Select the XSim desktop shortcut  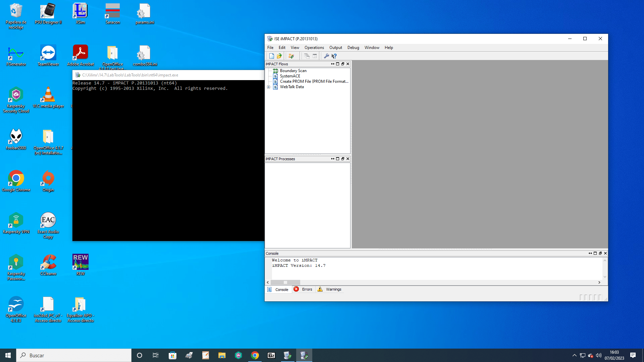(x=80, y=14)
